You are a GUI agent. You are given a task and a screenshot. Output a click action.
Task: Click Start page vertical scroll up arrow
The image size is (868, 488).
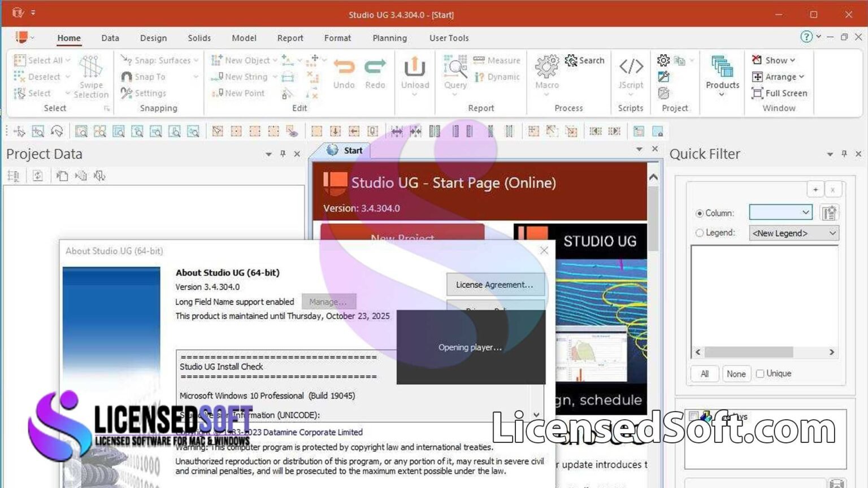click(x=653, y=177)
